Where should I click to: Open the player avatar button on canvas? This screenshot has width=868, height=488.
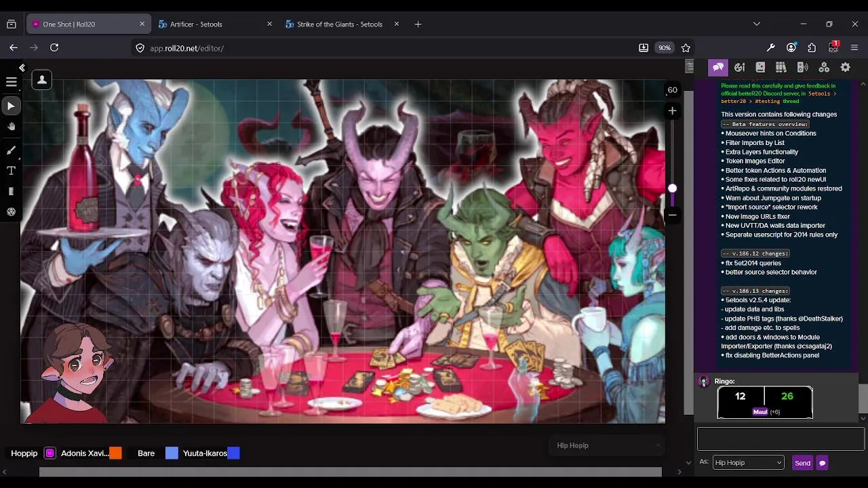tap(41, 80)
